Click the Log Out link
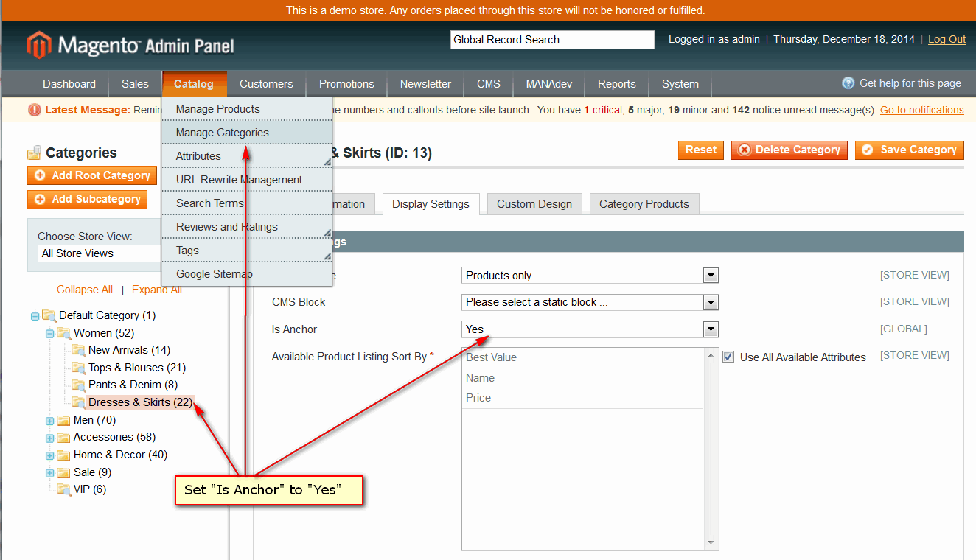Viewport: 976px width, 560px height. (x=947, y=39)
